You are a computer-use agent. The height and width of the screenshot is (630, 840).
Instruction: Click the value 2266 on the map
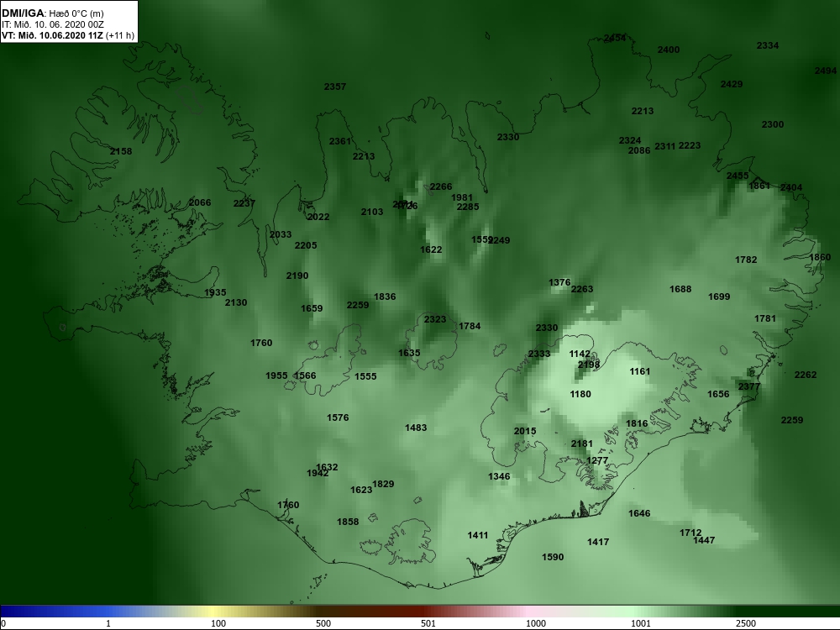pos(441,186)
